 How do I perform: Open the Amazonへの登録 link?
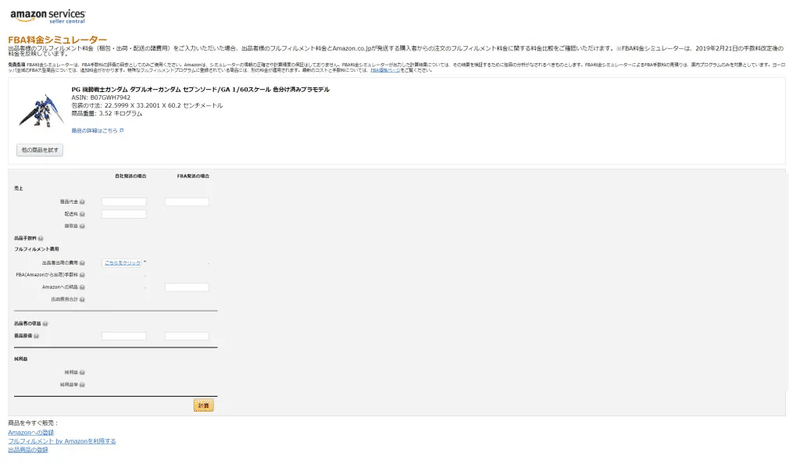tap(31, 432)
